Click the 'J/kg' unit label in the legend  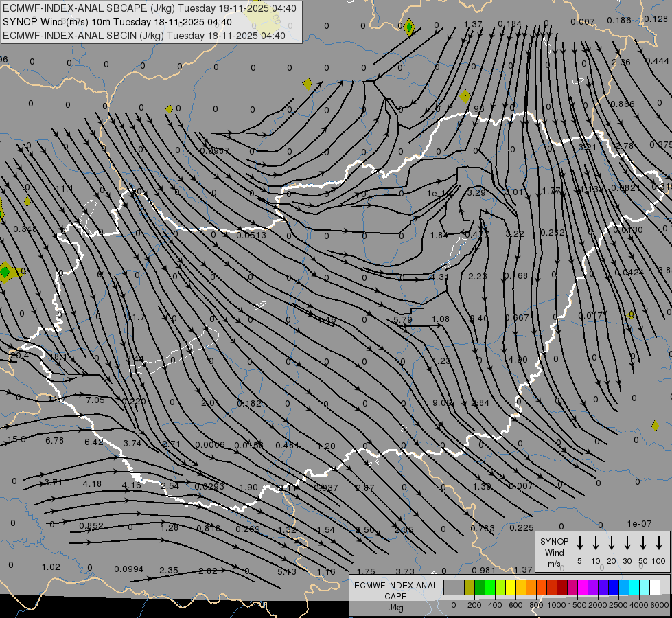pyautogui.click(x=395, y=608)
